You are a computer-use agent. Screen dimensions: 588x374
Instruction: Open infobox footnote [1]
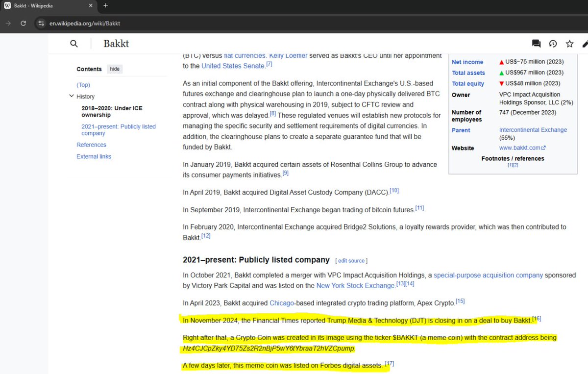(510, 165)
